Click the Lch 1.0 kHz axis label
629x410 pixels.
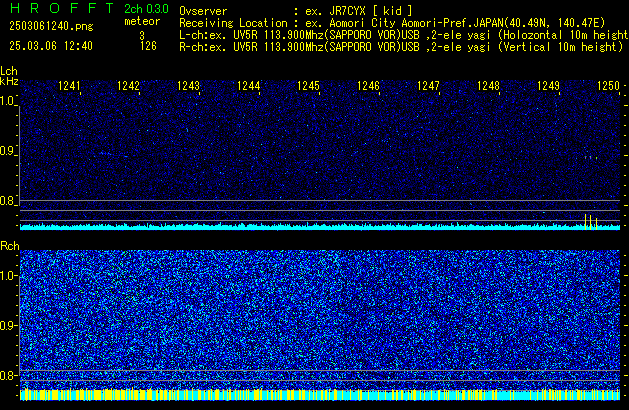point(8,101)
